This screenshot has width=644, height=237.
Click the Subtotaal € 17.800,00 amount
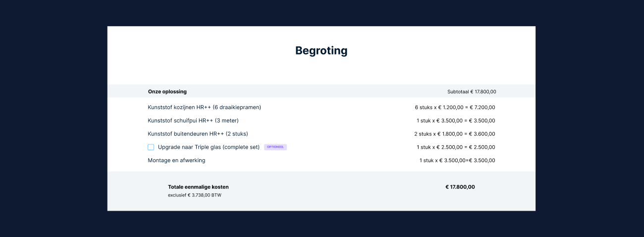471,92
